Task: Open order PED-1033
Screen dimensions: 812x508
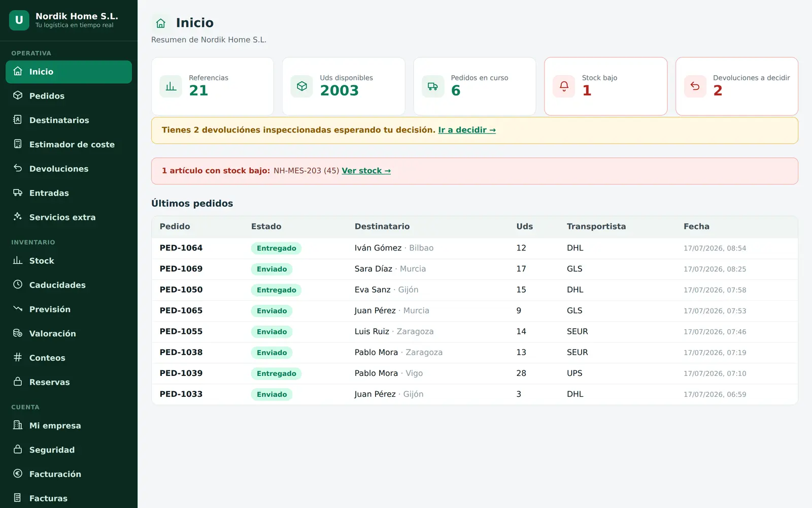Action: (x=181, y=394)
